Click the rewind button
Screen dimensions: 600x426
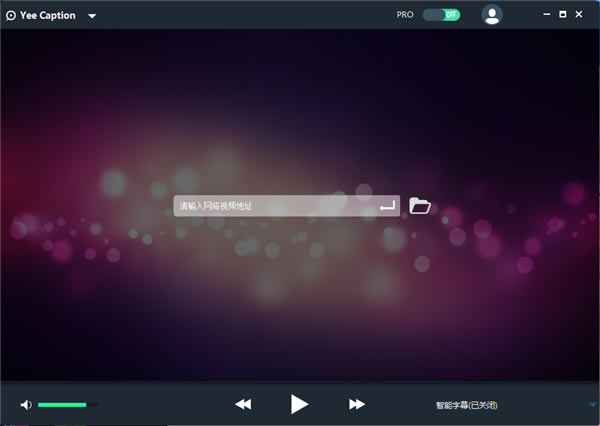coord(243,404)
